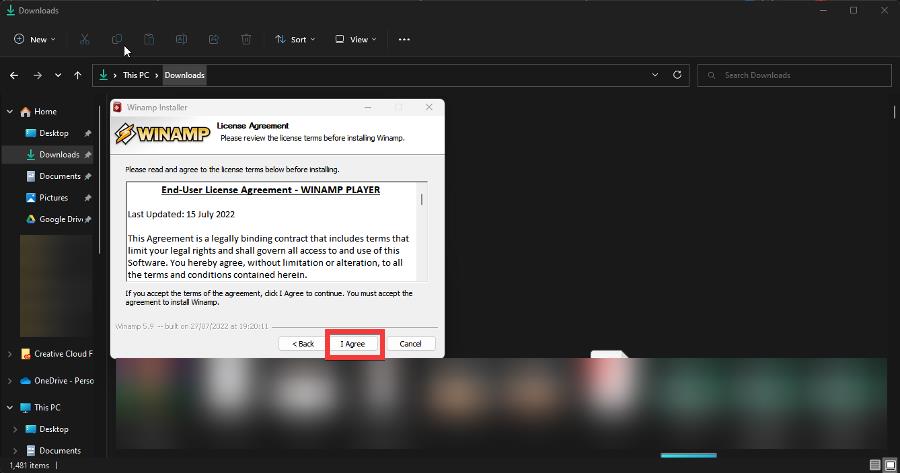Expand the OneDrive - Personal node
Viewport: 900px width, 473px height.
click(x=10, y=381)
